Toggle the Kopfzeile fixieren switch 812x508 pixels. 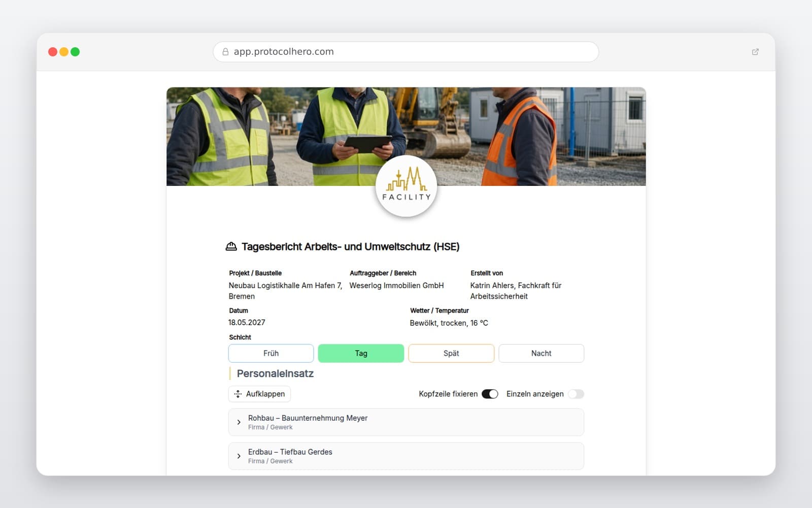click(x=490, y=394)
